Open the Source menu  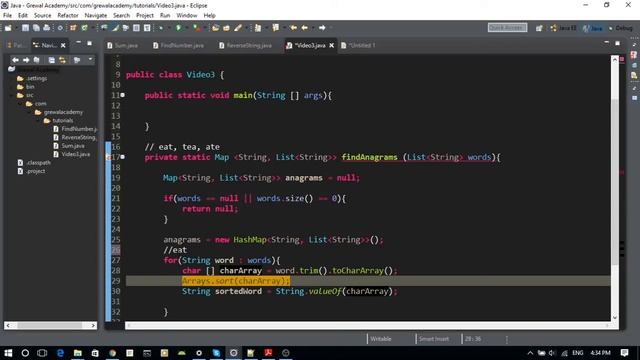(42, 16)
